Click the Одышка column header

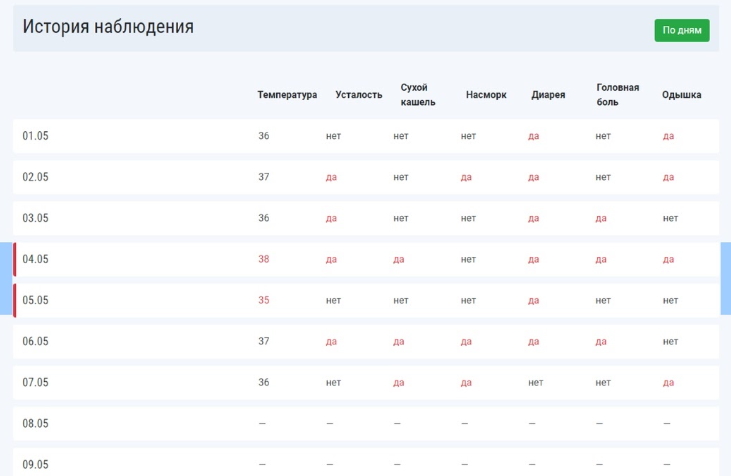coord(681,95)
